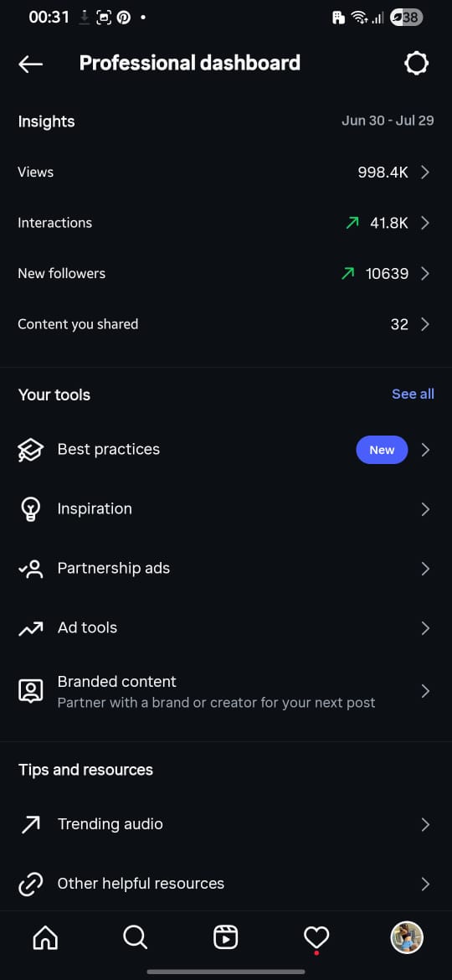The width and height of the screenshot is (452, 980).
Task: Open the Interactions 41.8K row
Action: [225, 223]
